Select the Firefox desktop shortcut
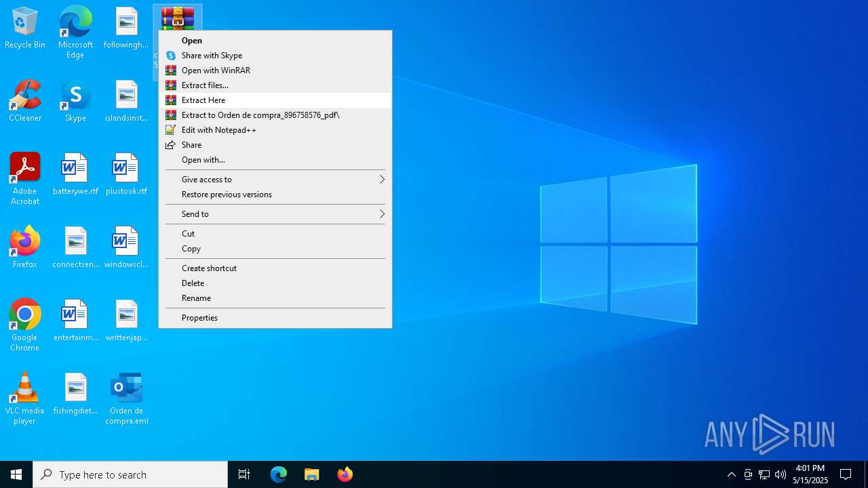This screenshot has height=488, width=868. pos(25,247)
